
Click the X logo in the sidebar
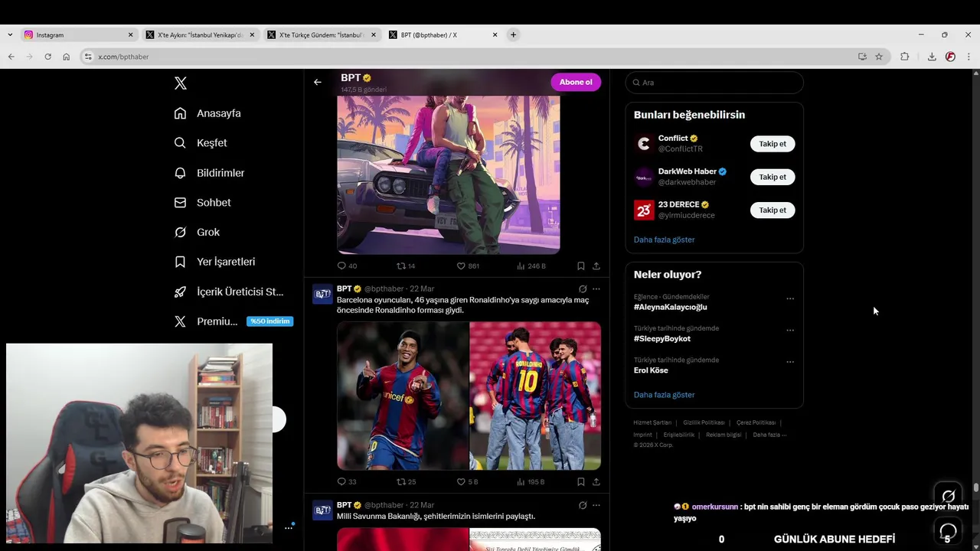click(180, 83)
